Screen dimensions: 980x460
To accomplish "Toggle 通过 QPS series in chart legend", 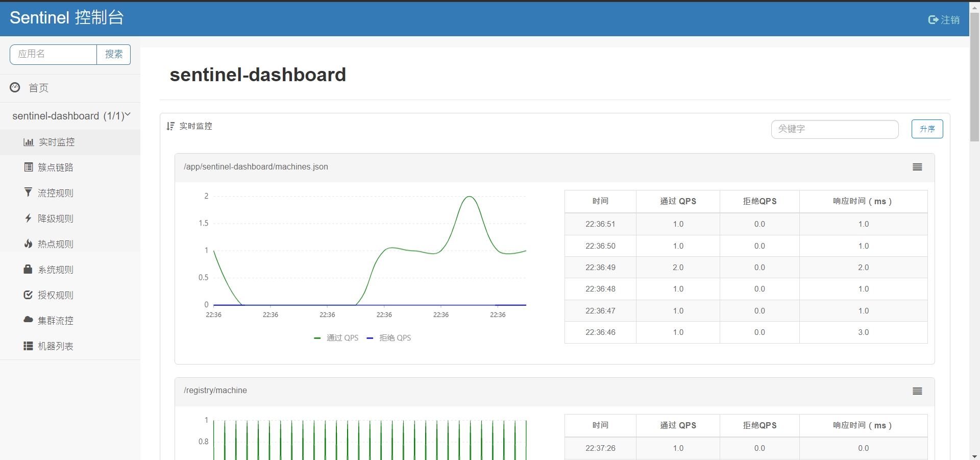I will [336, 338].
